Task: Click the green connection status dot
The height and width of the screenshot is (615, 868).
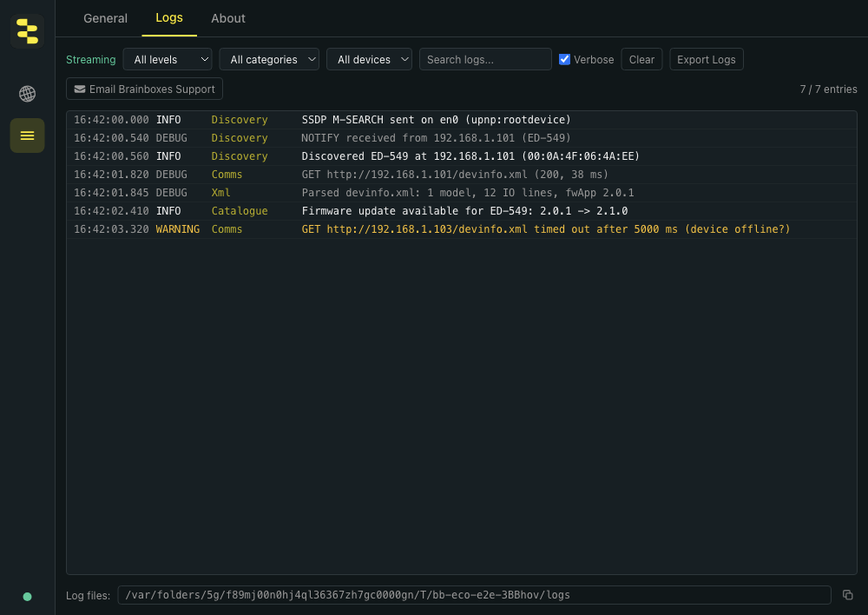Action: tap(27, 597)
